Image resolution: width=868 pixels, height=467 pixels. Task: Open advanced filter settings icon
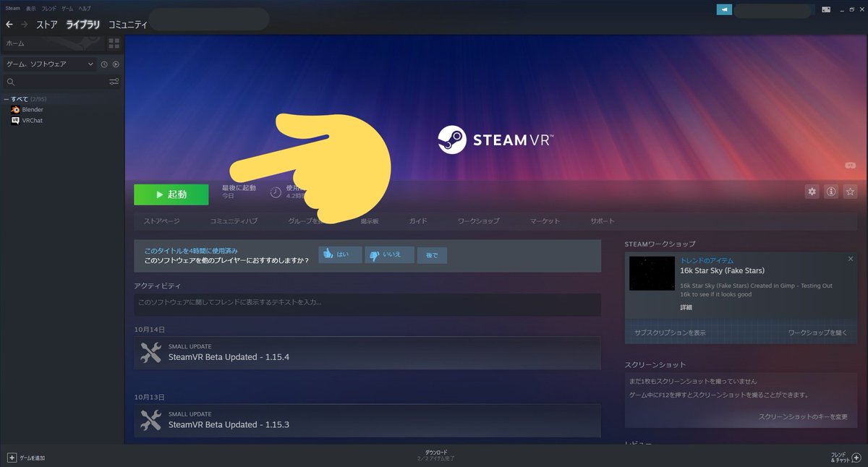(114, 82)
